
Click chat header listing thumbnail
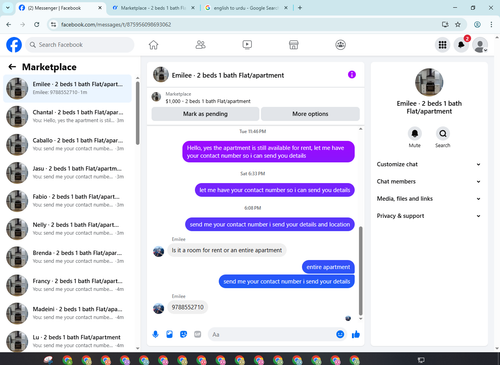(x=161, y=75)
